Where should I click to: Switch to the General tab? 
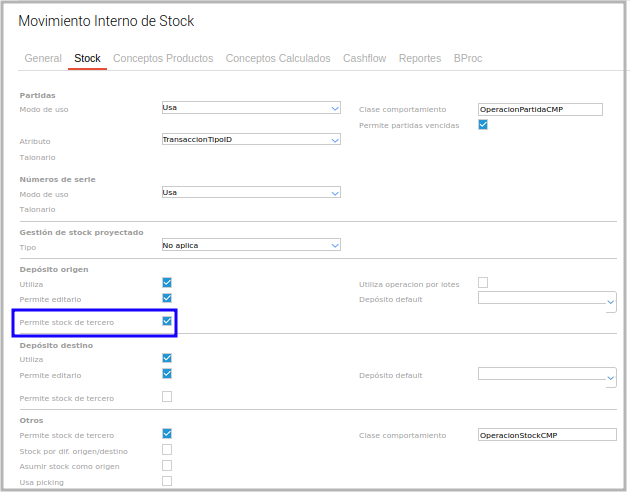coord(43,59)
